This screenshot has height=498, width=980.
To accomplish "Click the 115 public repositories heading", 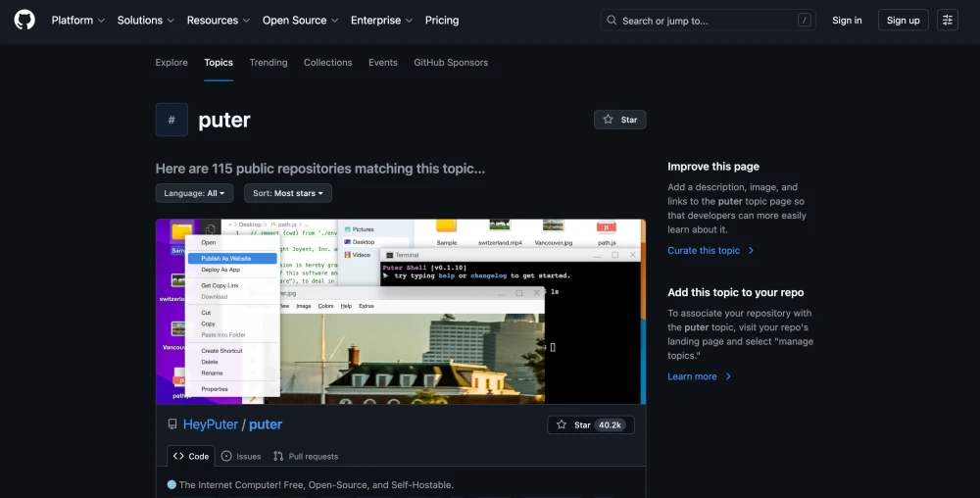I will click(x=320, y=168).
